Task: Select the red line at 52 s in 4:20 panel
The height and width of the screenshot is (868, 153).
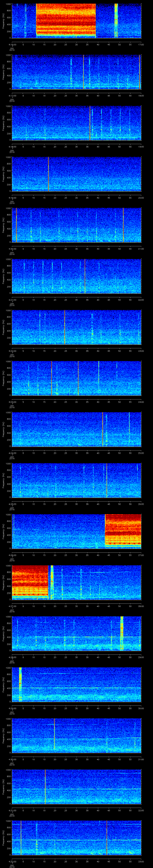Action: coord(123,225)
